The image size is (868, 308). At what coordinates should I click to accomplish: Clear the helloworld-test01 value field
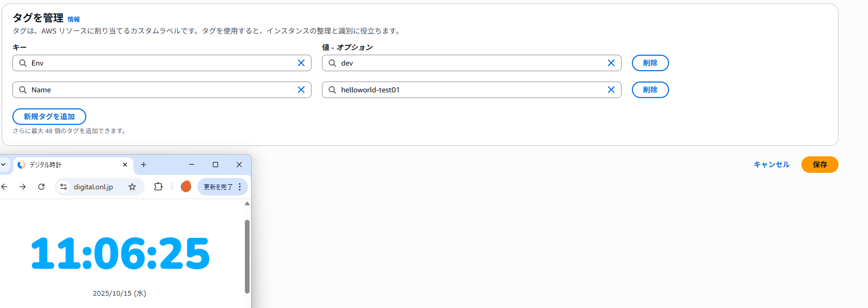(x=611, y=90)
